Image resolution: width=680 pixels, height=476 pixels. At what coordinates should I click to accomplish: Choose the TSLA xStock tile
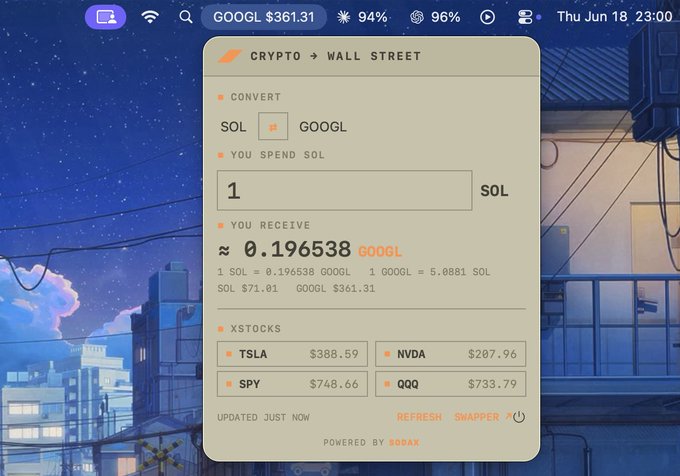pos(292,354)
